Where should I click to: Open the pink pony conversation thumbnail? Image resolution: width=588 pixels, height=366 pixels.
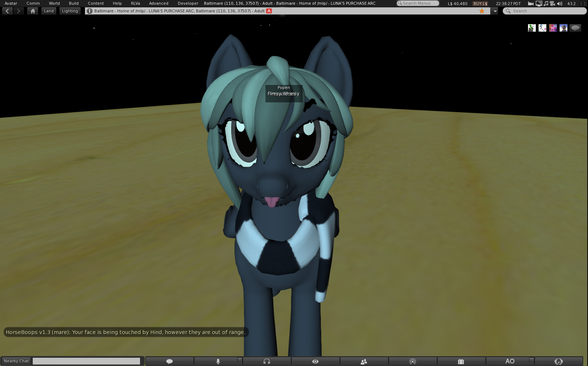(553, 28)
